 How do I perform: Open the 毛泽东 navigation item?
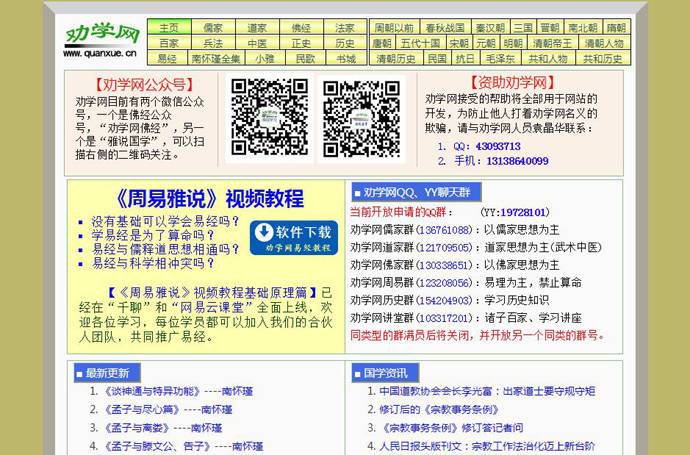[501, 59]
